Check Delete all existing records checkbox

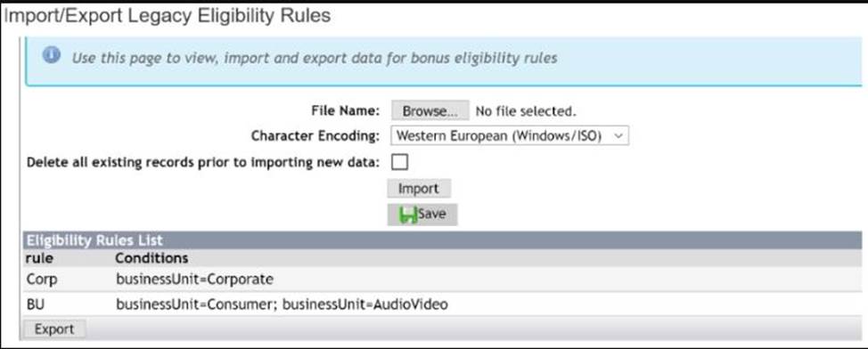pyautogui.click(x=399, y=162)
